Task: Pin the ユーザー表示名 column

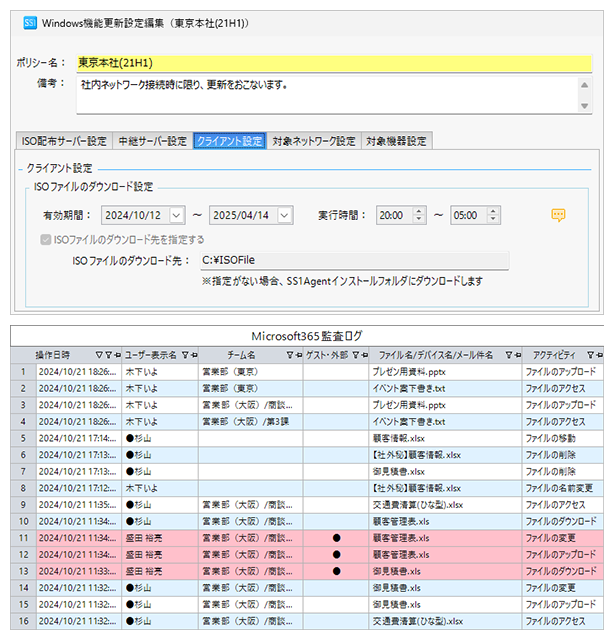Action: pyautogui.click(x=194, y=355)
